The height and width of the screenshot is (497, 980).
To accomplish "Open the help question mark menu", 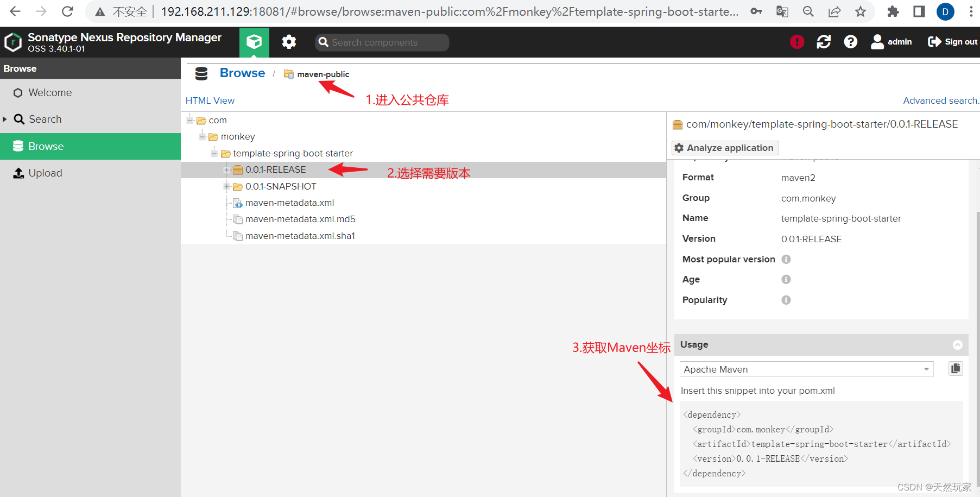I will pyautogui.click(x=851, y=42).
